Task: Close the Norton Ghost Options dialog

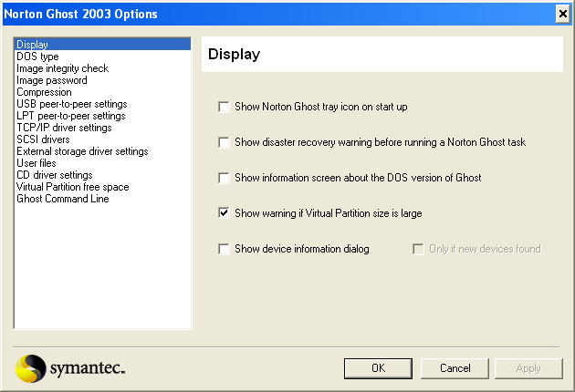Action: [562, 14]
